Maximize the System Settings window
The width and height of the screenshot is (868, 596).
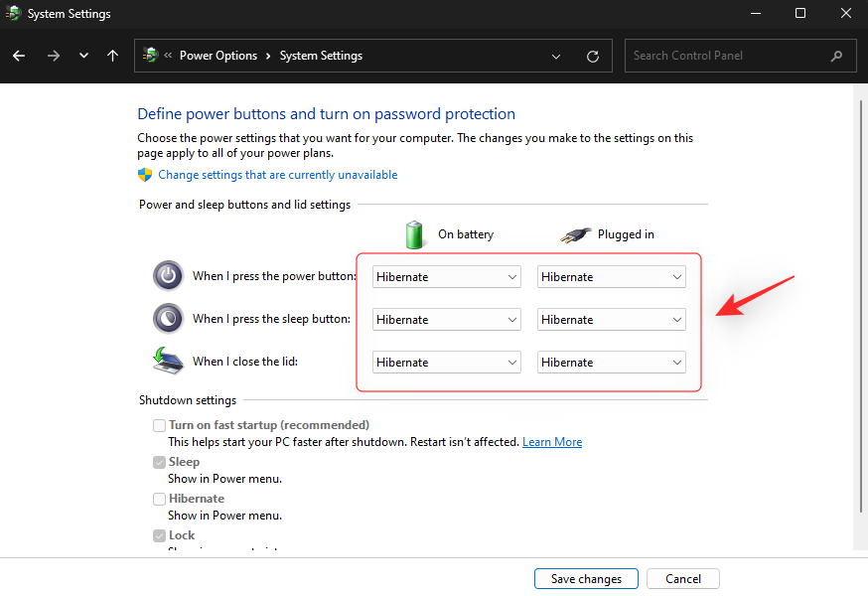[800, 13]
